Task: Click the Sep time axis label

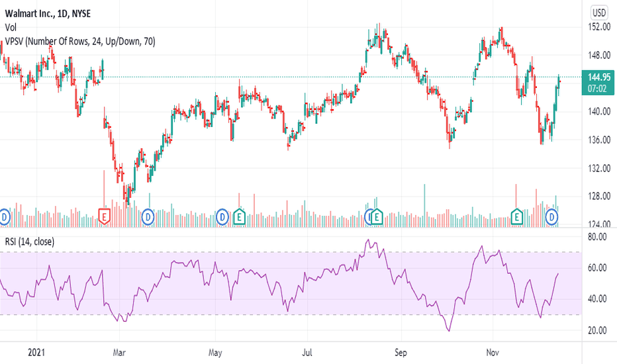Action: 401,353
